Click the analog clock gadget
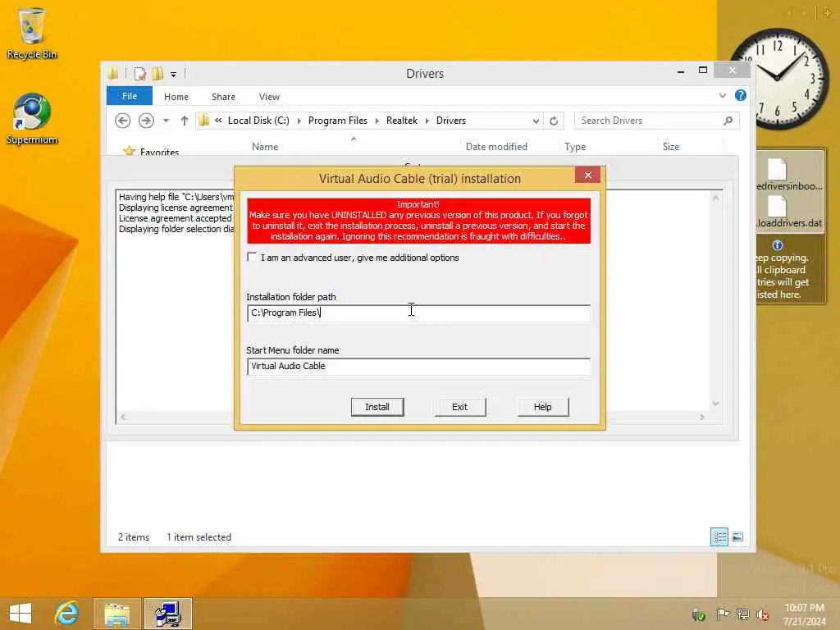840x630 pixels. pyautogui.click(x=780, y=78)
